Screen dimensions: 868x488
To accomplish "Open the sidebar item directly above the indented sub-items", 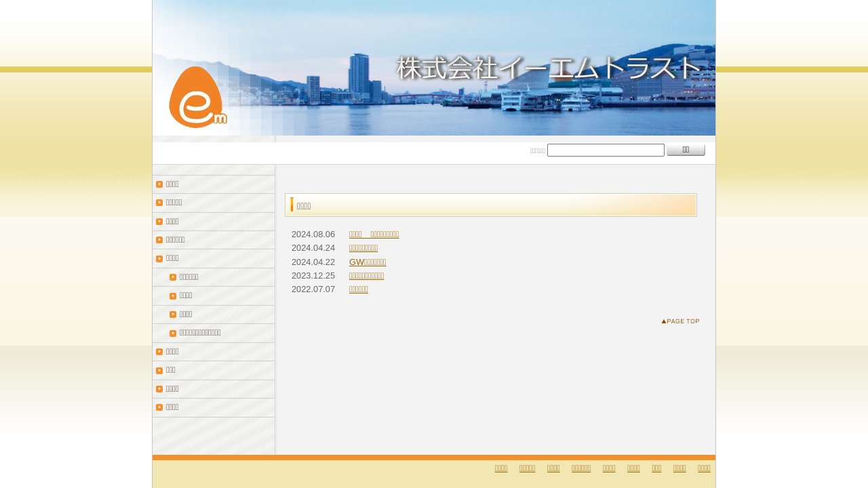I will point(172,258).
